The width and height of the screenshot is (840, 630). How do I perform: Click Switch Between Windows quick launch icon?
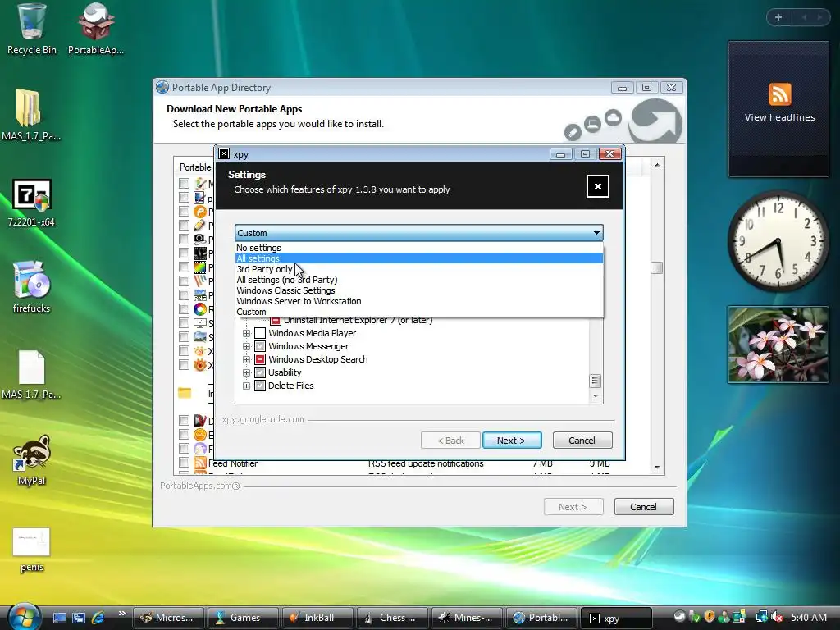(x=79, y=618)
